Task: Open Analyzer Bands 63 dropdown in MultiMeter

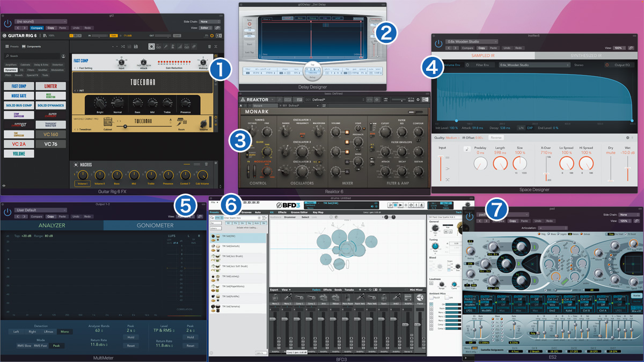Action: (99, 331)
